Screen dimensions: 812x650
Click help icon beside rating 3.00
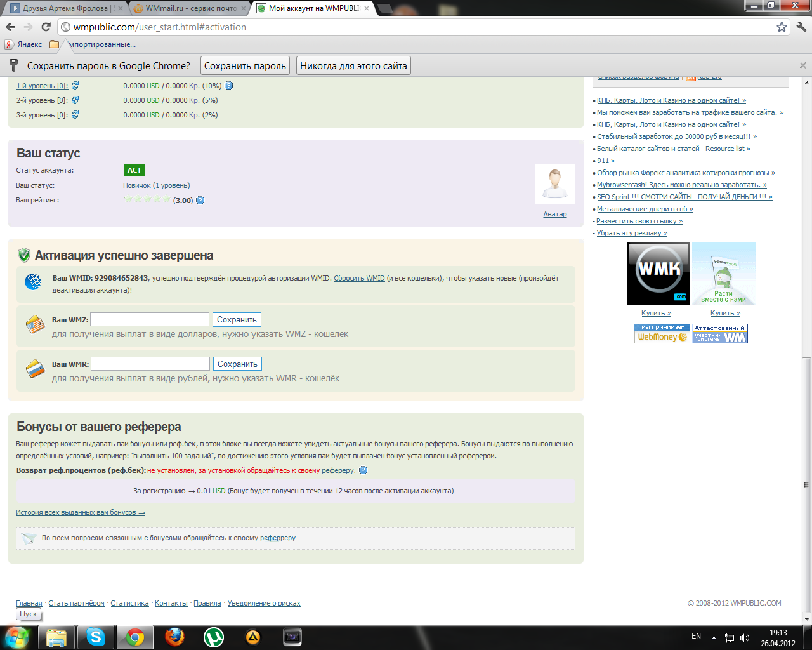pyautogui.click(x=200, y=200)
